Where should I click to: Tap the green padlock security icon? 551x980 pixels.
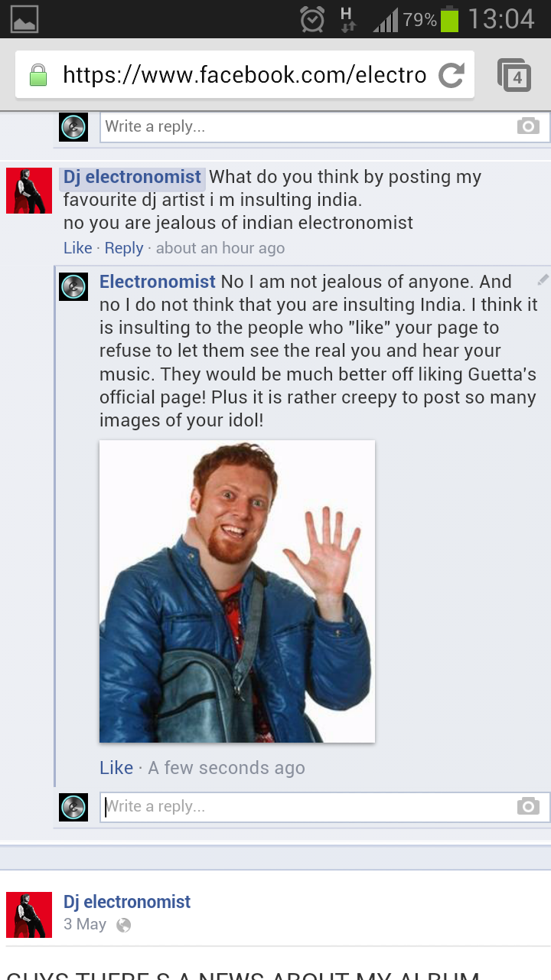[x=37, y=75]
